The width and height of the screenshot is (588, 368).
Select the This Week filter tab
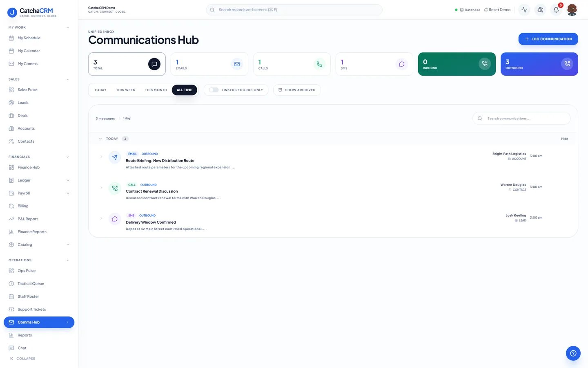click(125, 90)
